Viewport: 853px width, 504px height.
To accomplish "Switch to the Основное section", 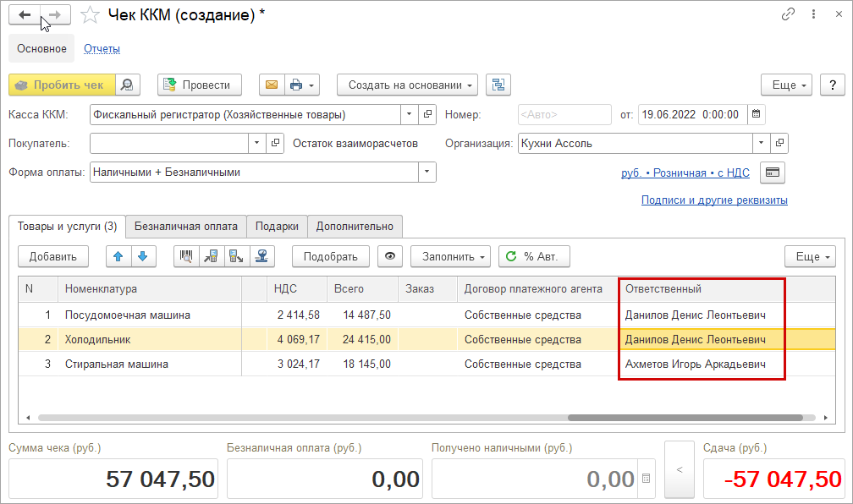I will point(41,48).
